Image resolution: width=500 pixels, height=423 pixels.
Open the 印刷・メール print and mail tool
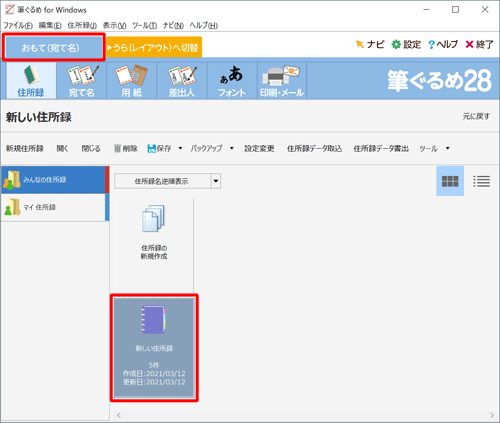[282, 80]
